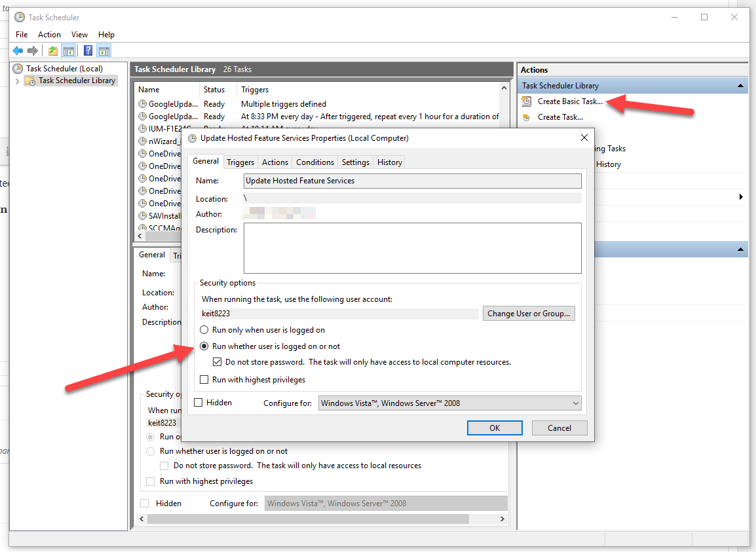Screen dimensions: 756x552
Task: Click the clock icon beside GoogleUpda task
Action: (x=142, y=103)
